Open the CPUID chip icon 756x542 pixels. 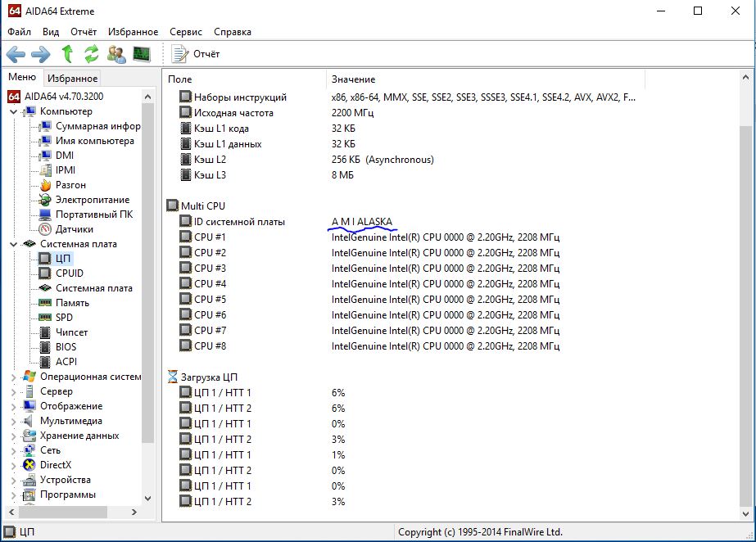(45, 273)
